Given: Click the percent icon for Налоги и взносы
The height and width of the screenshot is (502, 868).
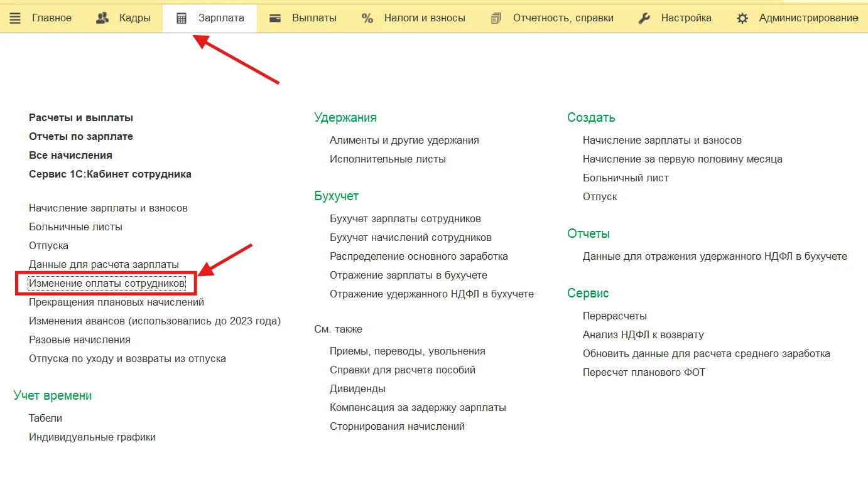Looking at the screenshot, I should coord(367,18).
